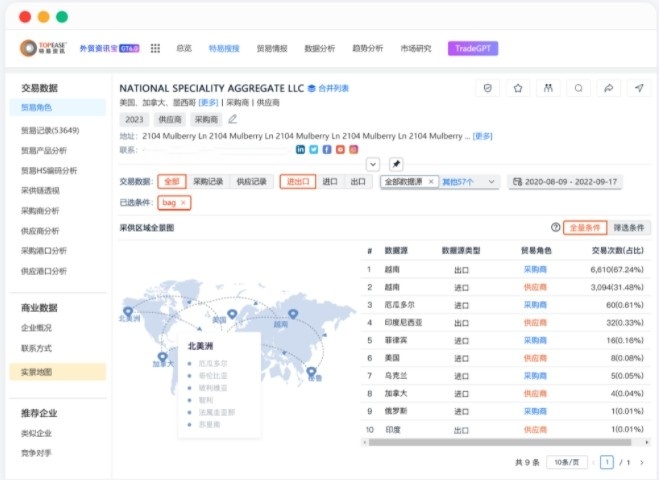Viewport: 659px width, 480px height.
Task: Click the TOPEASE logo
Action: tap(43, 48)
